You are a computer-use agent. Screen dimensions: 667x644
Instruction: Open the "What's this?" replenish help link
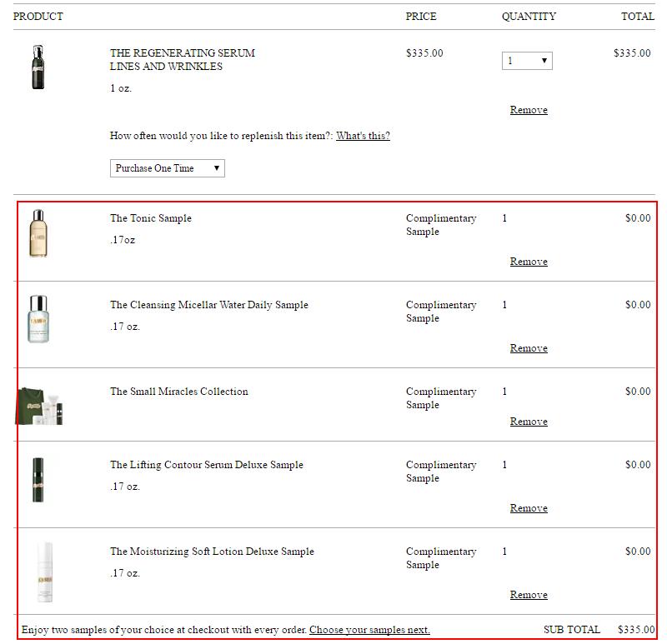click(363, 136)
